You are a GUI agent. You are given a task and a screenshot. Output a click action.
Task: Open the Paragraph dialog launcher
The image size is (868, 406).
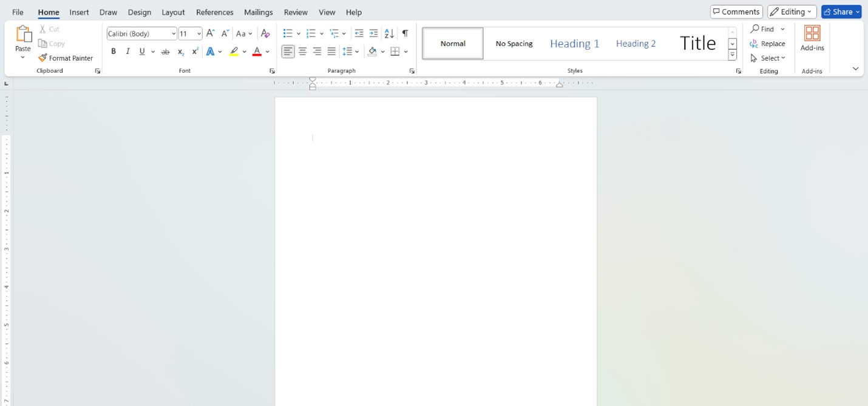pos(412,70)
